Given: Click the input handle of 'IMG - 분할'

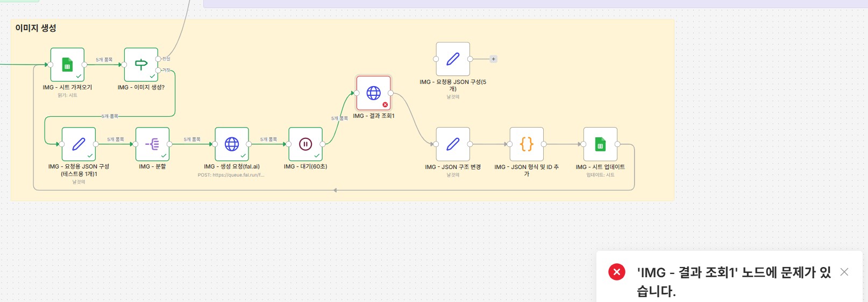Looking at the screenshot, I should [136, 144].
